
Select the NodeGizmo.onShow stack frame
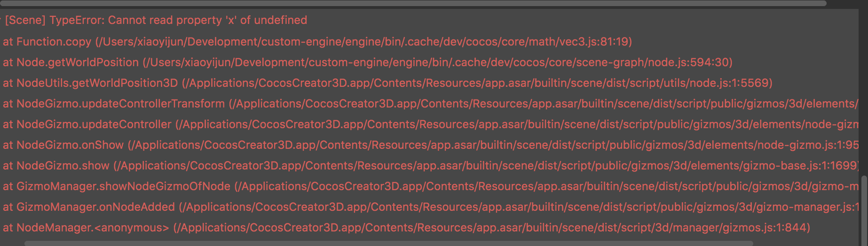coord(70,145)
